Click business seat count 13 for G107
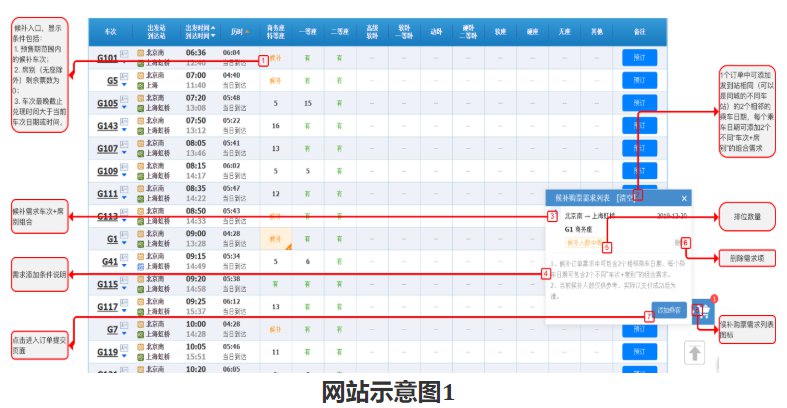The image size is (787, 408). [x=276, y=149]
